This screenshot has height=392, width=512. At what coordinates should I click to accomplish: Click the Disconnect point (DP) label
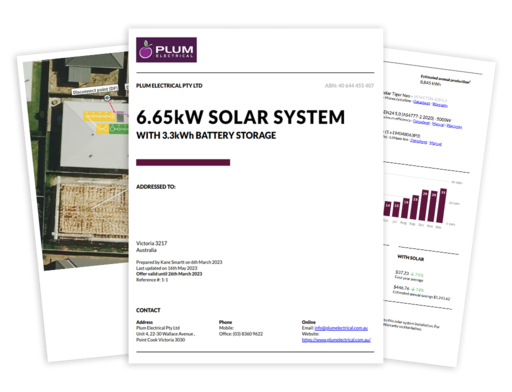95,90
